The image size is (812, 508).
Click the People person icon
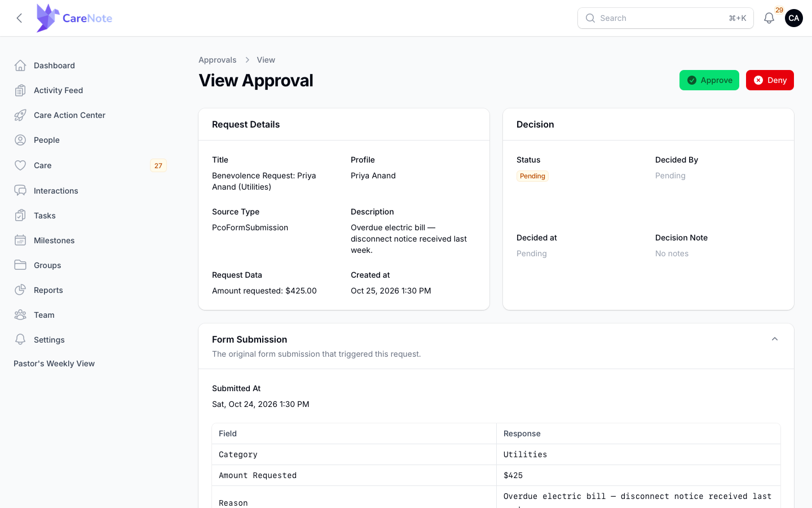(x=20, y=140)
